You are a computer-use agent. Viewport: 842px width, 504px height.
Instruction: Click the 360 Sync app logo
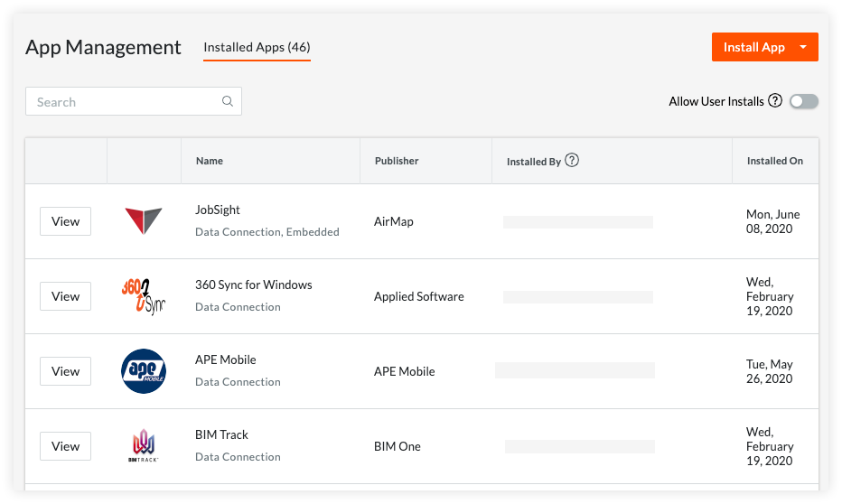tap(144, 296)
